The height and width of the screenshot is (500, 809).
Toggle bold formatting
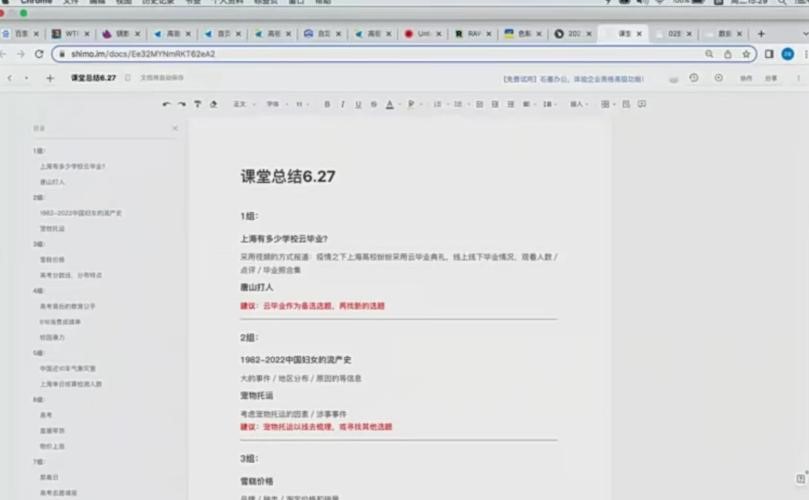click(327, 104)
